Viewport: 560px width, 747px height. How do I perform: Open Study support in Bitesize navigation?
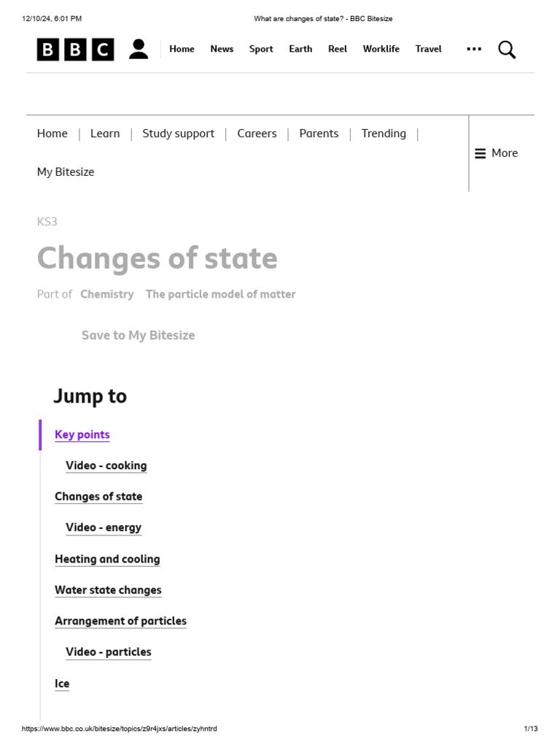click(x=179, y=133)
